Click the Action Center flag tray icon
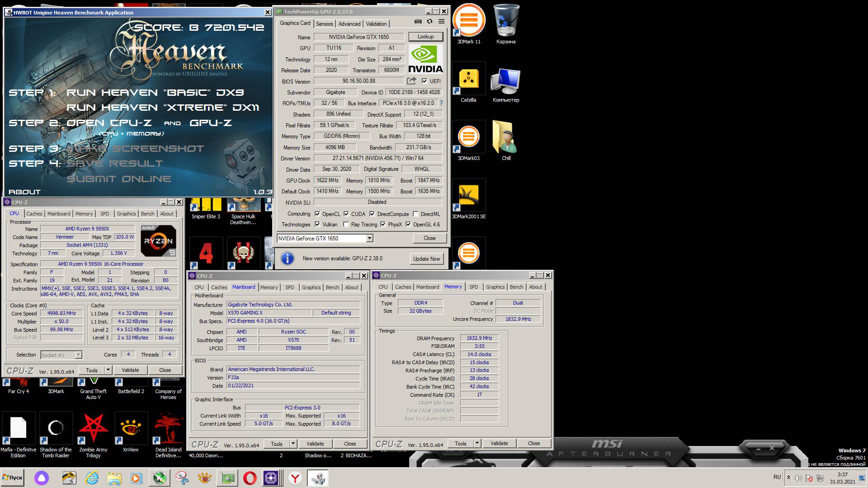The height and width of the screenshot is (488, 868). click(x=809, y=478)
